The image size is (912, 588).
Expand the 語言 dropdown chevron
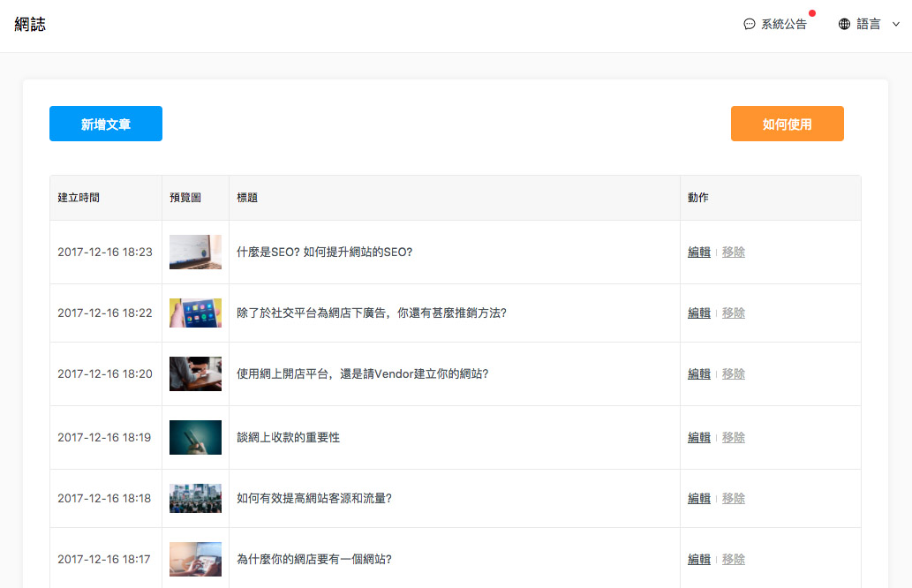click(896, 24)
